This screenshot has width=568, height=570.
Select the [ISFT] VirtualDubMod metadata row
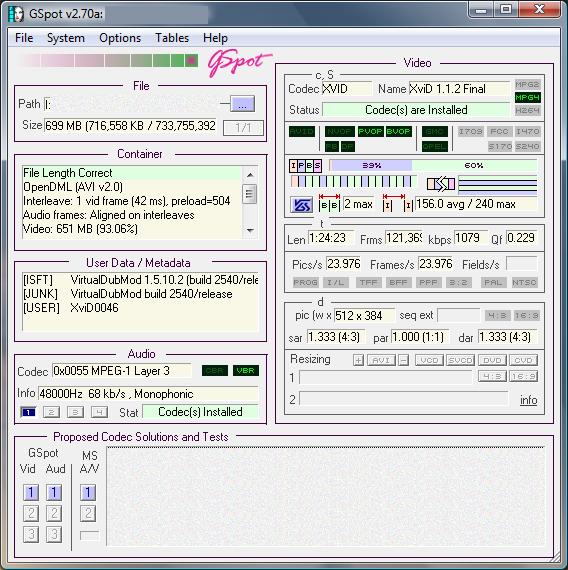(140, 280)
